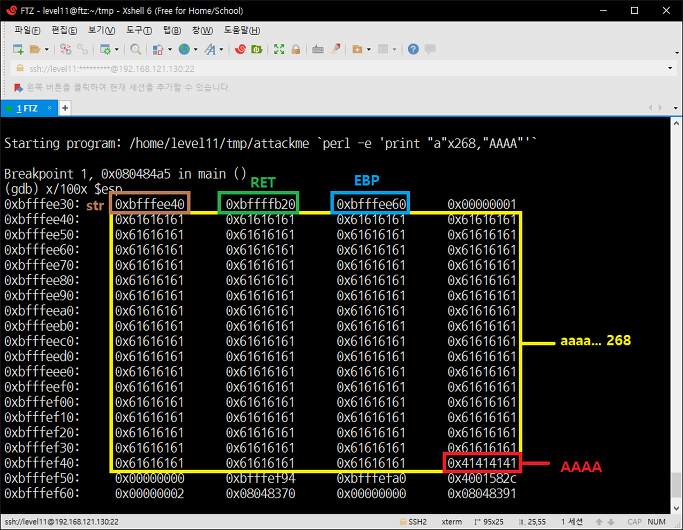
Task: Open Help with the question mark icon
Action: [413, 49]
